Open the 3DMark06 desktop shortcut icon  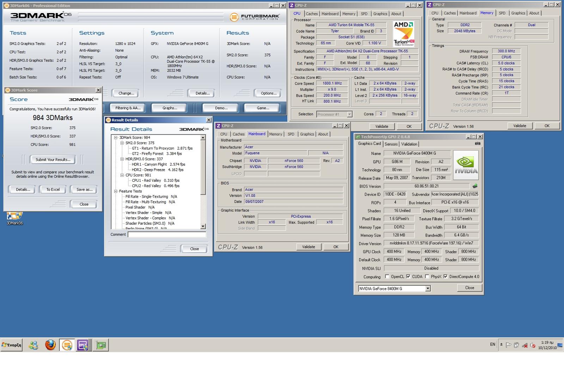coord(14,218)
